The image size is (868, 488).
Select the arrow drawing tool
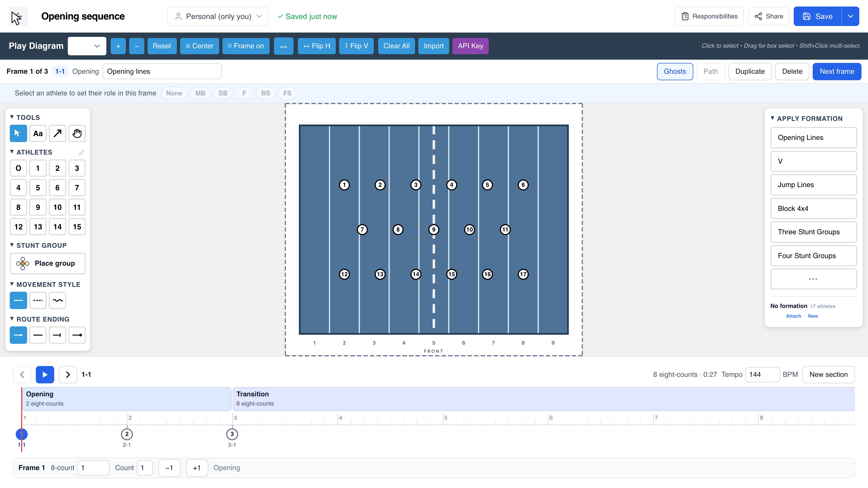point(57,133)
